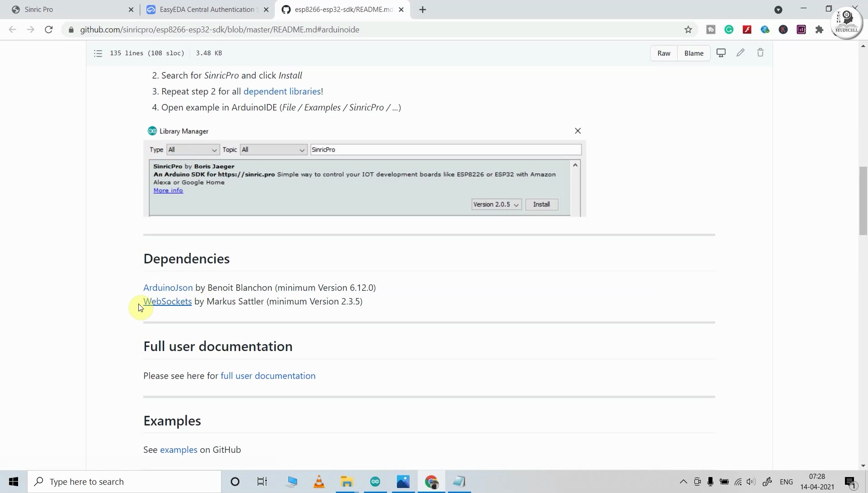The height and width of the screenshot is (493, 868).
Task: Launch VLC media player from the taskbar
Action: (x=319, y=482)
